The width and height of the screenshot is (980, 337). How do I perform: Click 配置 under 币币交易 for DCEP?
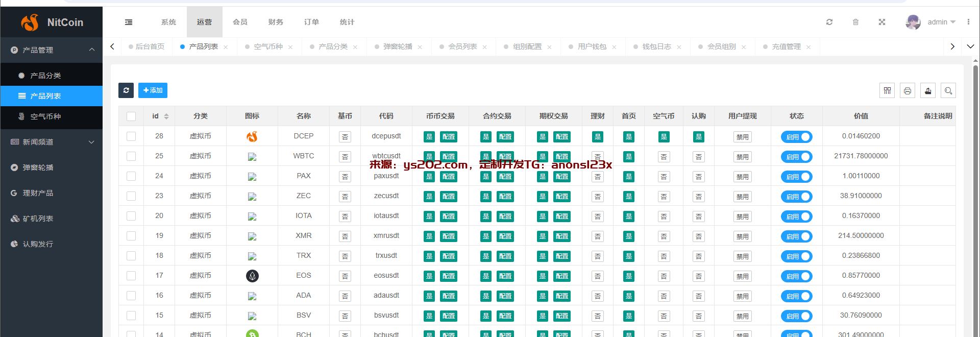pyautogui.click(x=449, y=137)
